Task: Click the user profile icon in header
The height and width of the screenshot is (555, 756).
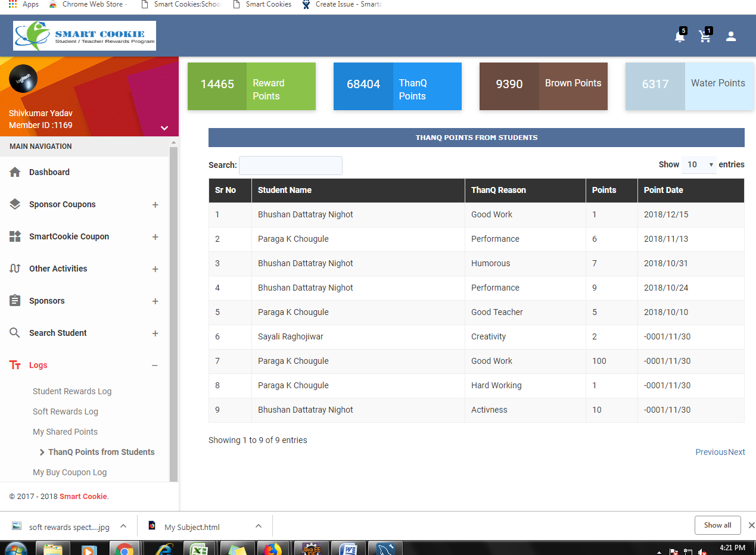Action: (x=731, y=37)
